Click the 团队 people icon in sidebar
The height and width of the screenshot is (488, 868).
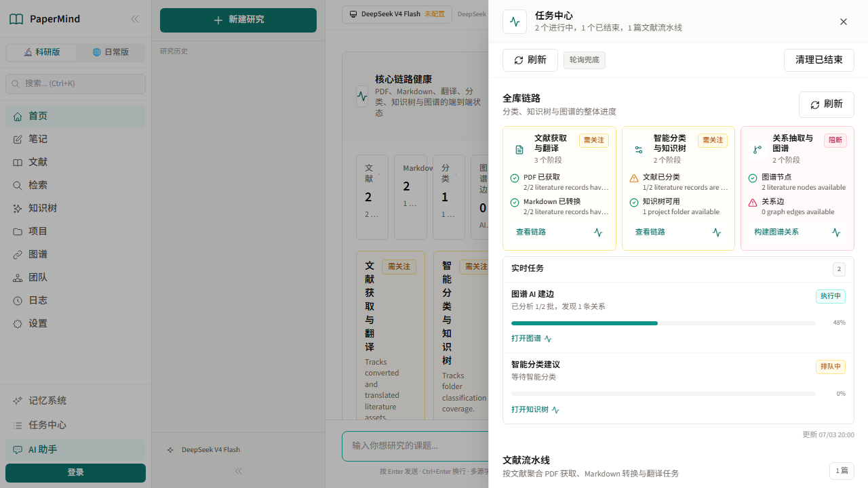(18, 278)
